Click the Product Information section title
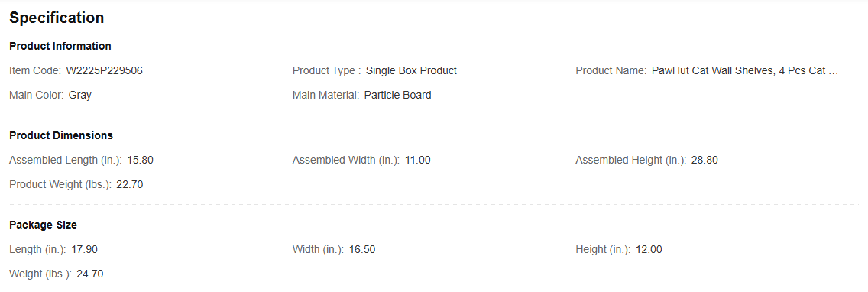The height and width of the screenshot is (292, 868). (60, 46)
